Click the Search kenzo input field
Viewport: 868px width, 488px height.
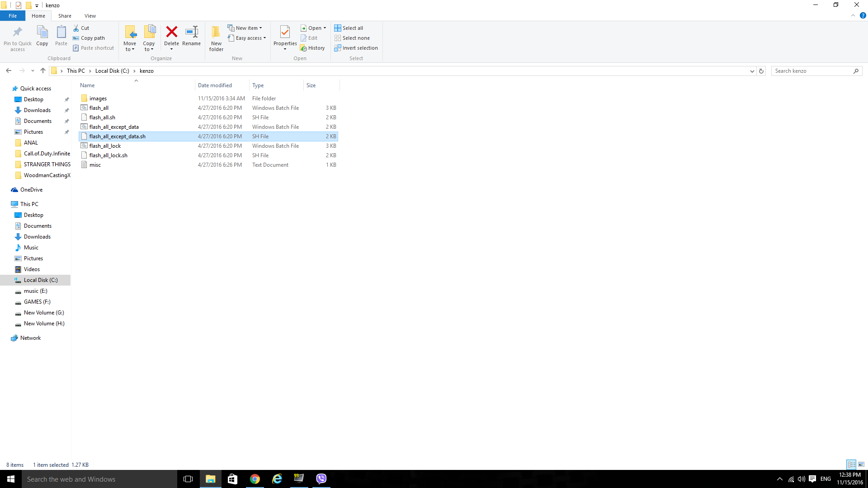click(812, 71)
